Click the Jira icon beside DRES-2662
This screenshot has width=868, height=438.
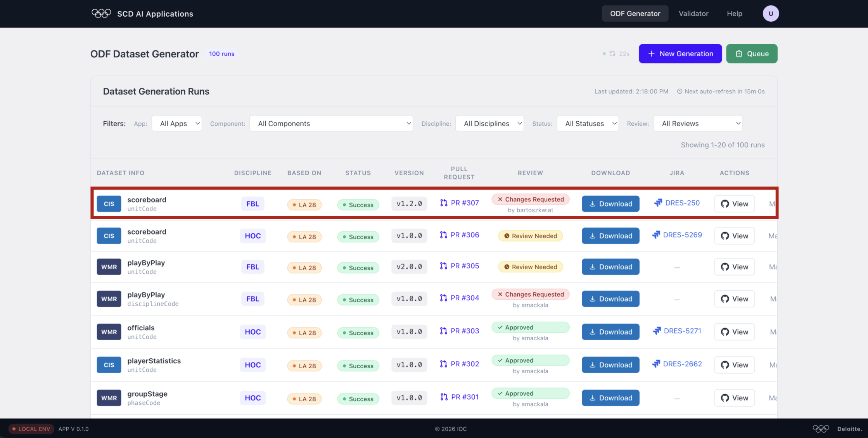[656, 364]
